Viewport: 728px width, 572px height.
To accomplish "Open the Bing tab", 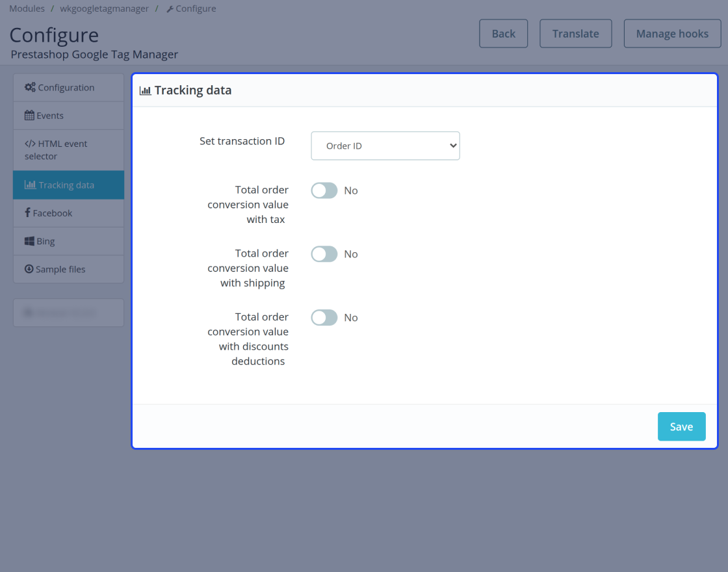I will pos(69,241).
